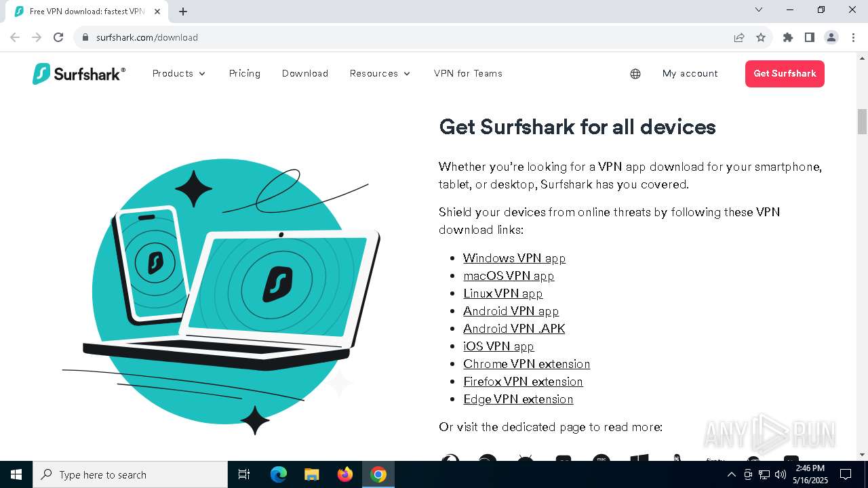Open the Android VPN app link
This screenshot has width=868, height=488.
(x=511, y=311)
